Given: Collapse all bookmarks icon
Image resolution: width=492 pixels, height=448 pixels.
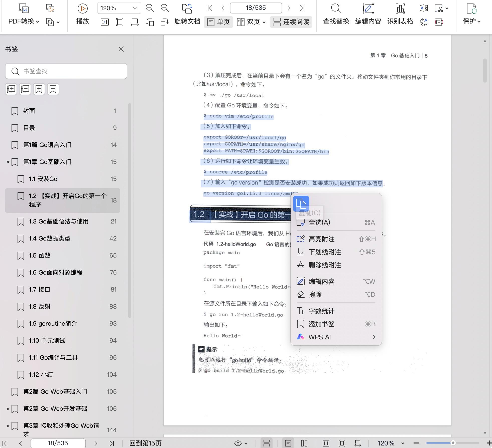Looking at the screenshot, I should click(25, 89).
